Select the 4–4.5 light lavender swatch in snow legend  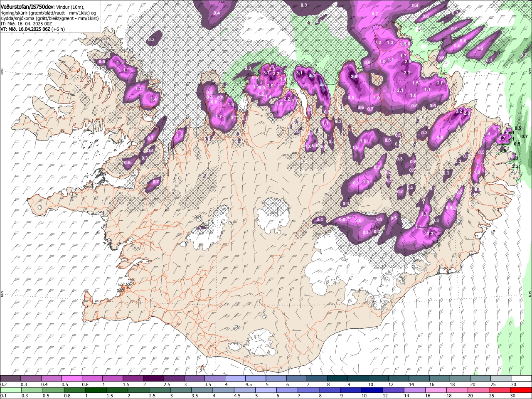click(x=235, y=379)
